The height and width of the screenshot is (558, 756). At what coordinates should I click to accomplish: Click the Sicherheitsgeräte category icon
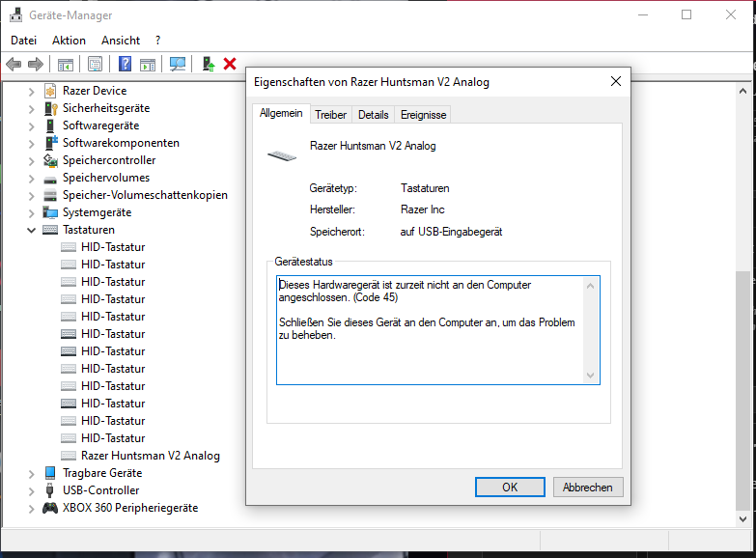[x=50, y=108]
